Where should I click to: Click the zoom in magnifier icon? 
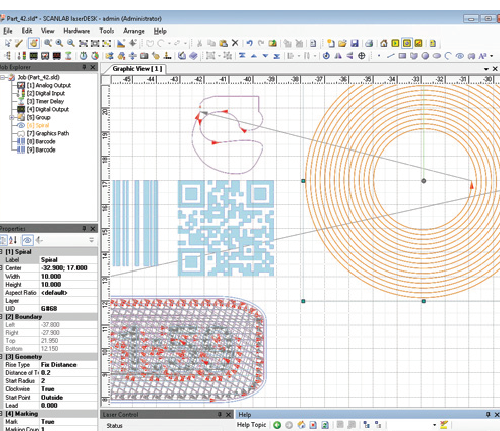click(59, 43)
